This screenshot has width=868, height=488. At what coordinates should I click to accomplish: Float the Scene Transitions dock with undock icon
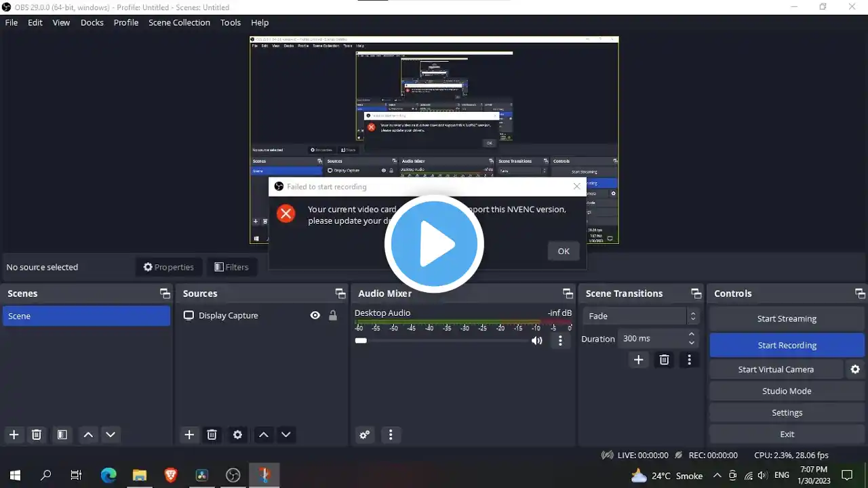696,293
